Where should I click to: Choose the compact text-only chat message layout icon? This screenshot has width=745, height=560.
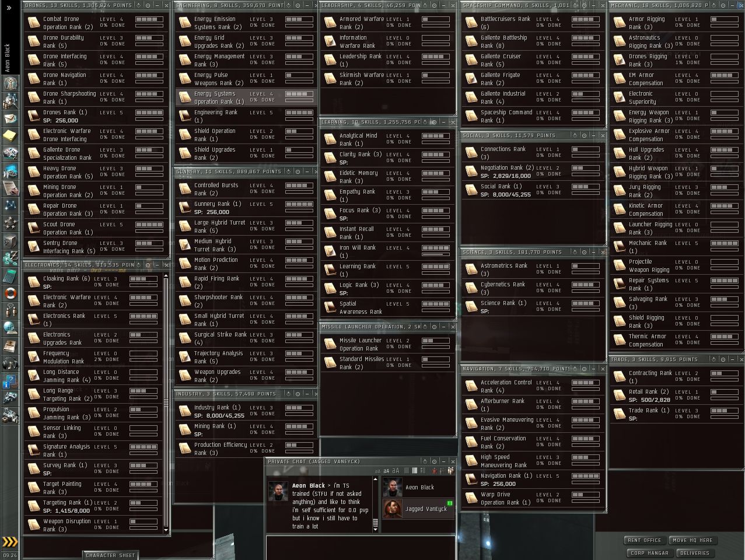pyautogui.click(x=407, y=471)
